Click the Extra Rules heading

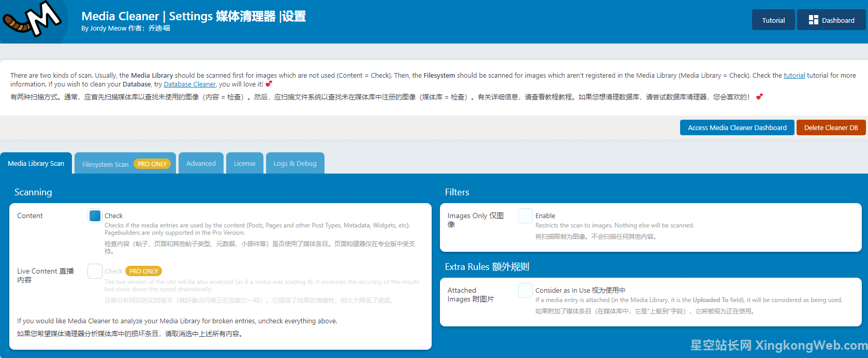pyautogui.click(x=487, y=267)
